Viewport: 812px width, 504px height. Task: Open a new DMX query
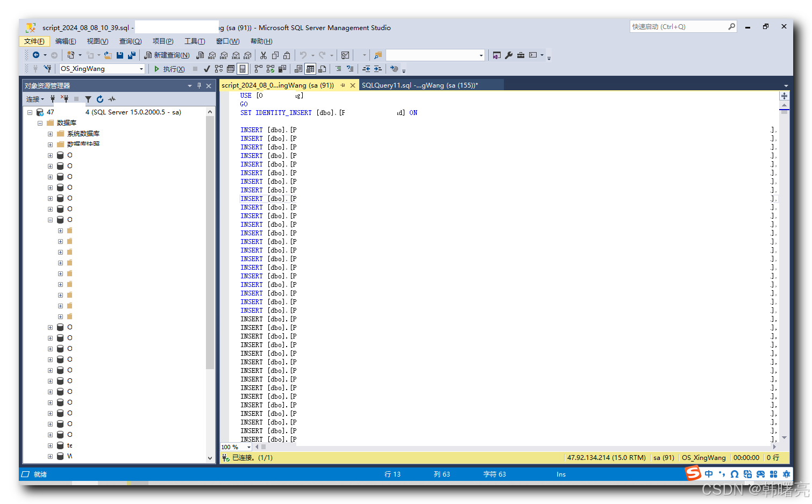pyautogui.click(x=224, y=55)
